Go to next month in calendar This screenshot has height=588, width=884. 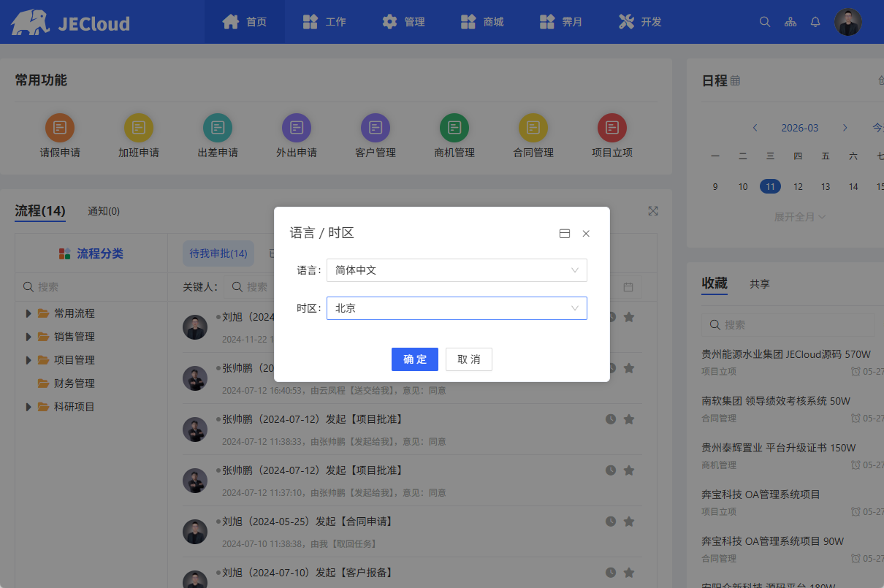(x=845, y=128)
